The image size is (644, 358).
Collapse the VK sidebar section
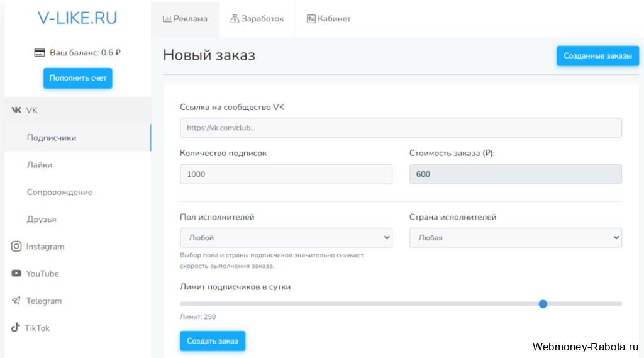(x=77, y=110)
